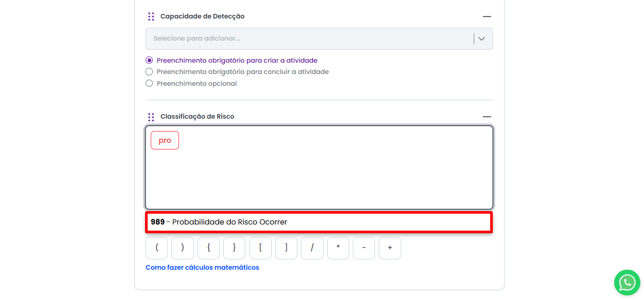Select 'Preenchimento obrigatório para concluir a atividade'
The height and width of the screenshot is (300, 644).
(149, 72)
